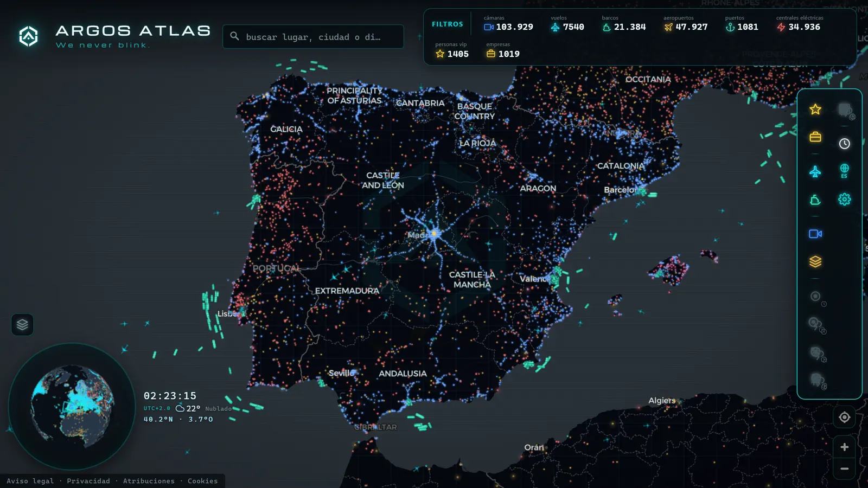The width and height of the screenshot is (868, 488).
Task: Select the star VIP persons sidebar icon
Action: [x=815, y=110]
